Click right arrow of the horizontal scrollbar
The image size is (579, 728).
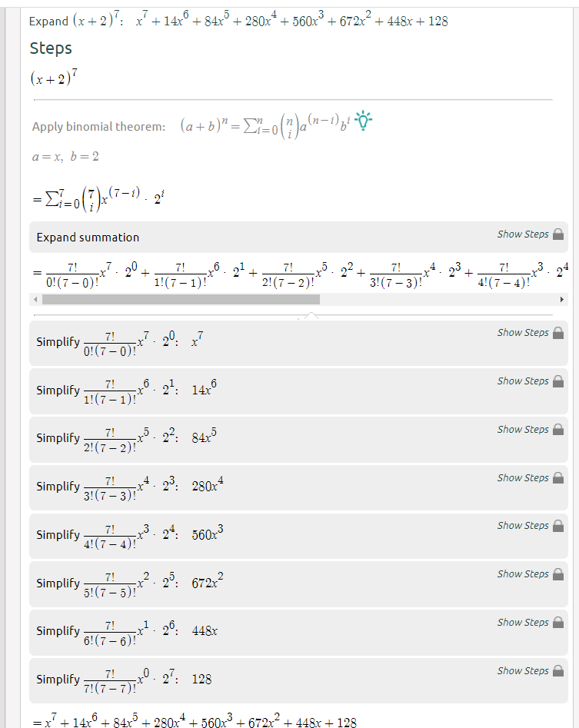pos(562,300)
